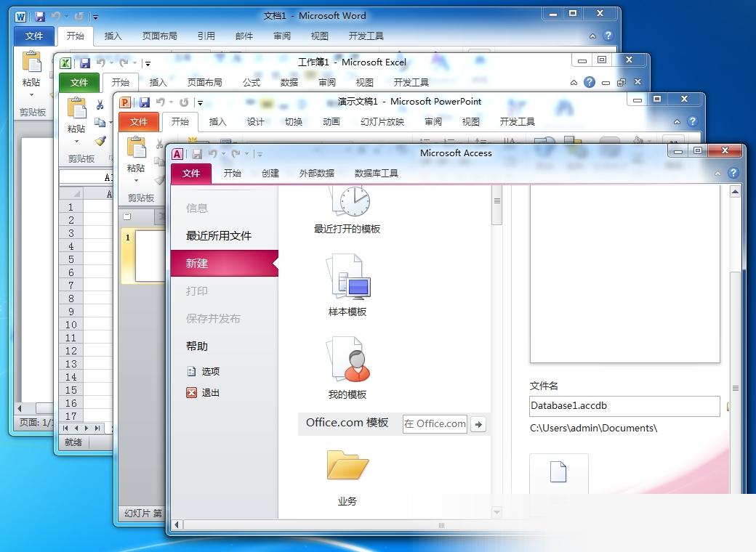756x552 pixels.
Task: Expand the Access quick access toolbar customize dropdown
Action: coord(260,154)
